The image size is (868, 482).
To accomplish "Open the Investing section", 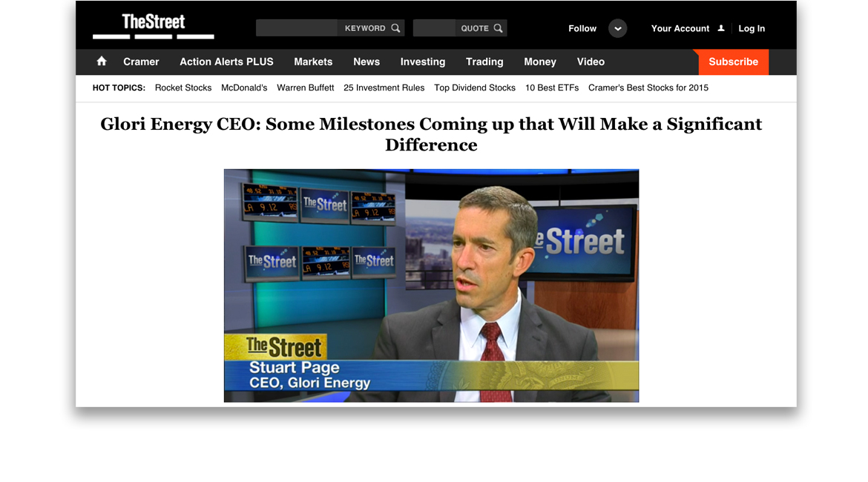I will (x=423, y=62).
